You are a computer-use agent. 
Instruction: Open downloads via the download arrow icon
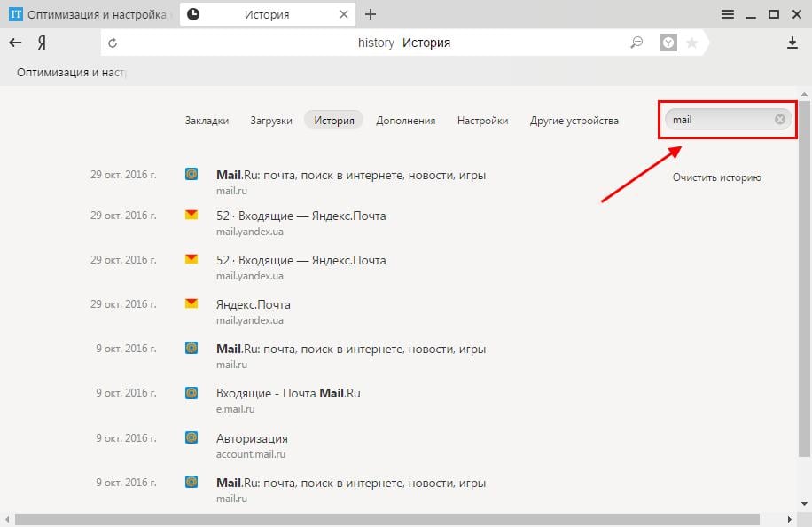[792, 42]
